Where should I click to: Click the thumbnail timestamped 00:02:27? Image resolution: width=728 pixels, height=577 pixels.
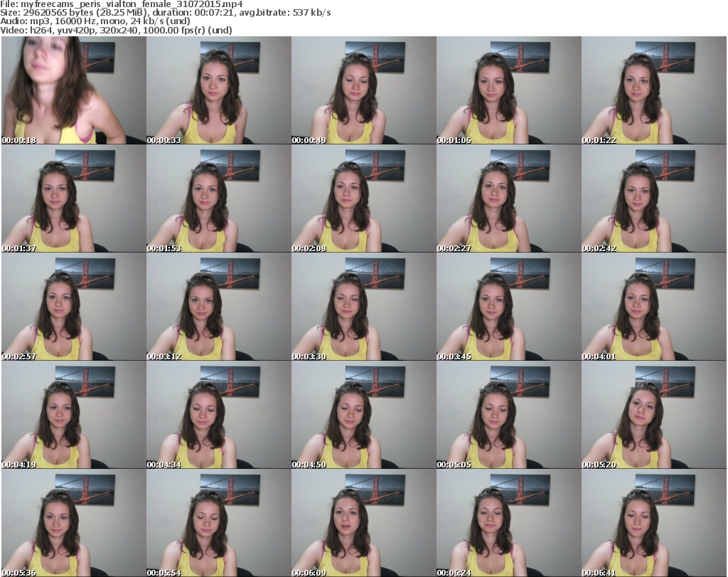(x=508, y=198)
